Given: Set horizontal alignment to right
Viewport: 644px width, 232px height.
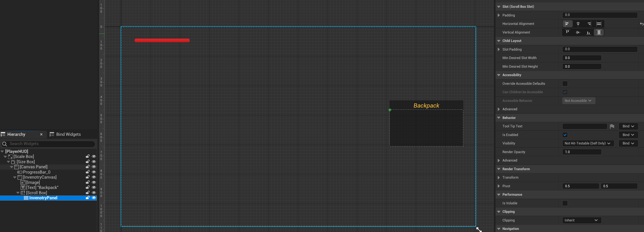Looking at the screenshot, I should [x=589, y=24].
